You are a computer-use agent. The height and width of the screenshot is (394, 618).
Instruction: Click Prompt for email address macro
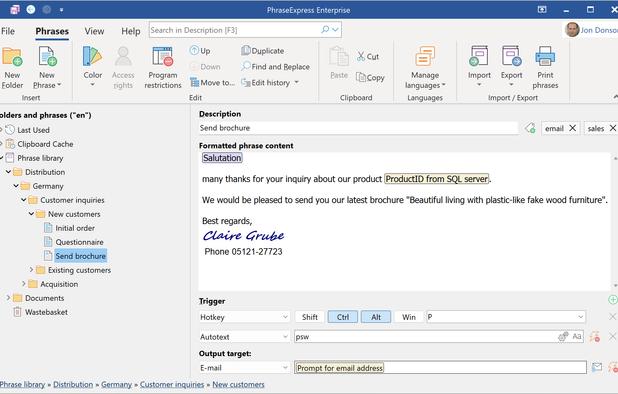pos(340,368)
